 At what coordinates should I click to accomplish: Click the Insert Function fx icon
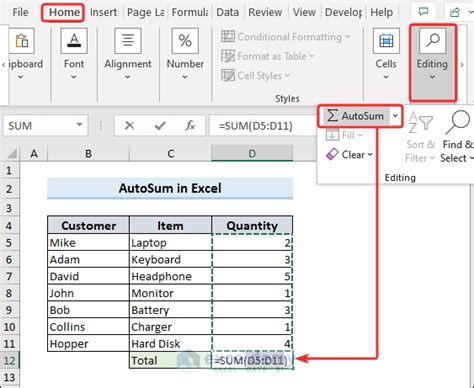click(190, 126)
